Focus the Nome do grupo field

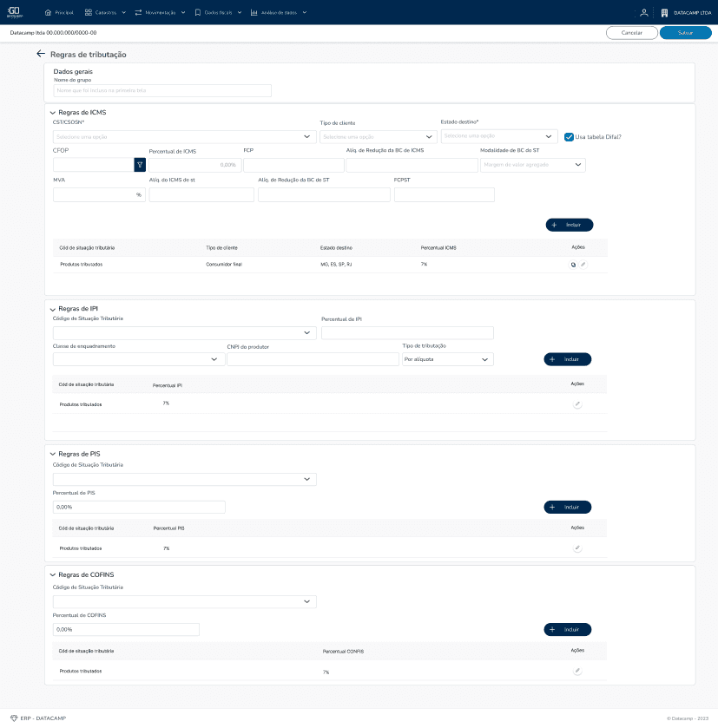click(x=162, y=90)
